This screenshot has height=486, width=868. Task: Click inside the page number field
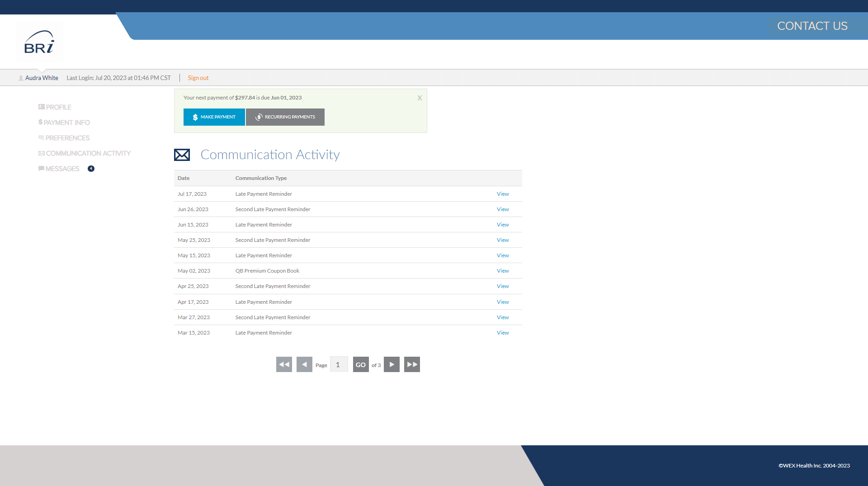339,364
